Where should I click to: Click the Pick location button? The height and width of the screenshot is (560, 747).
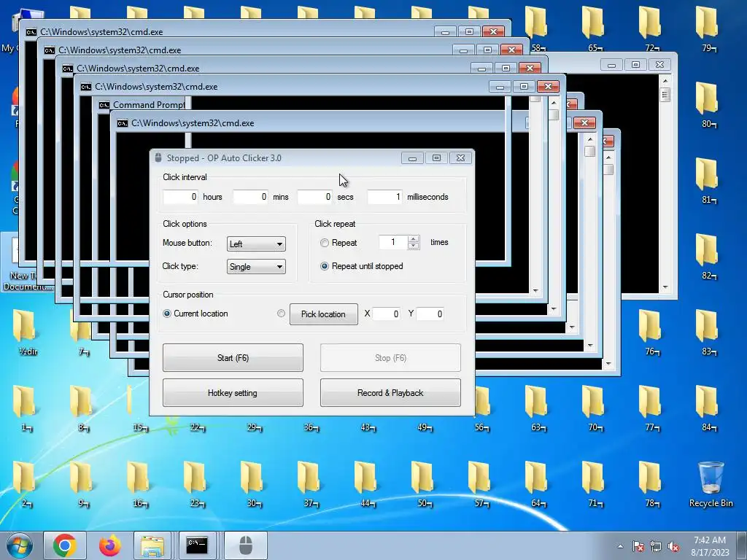point(323,314)
